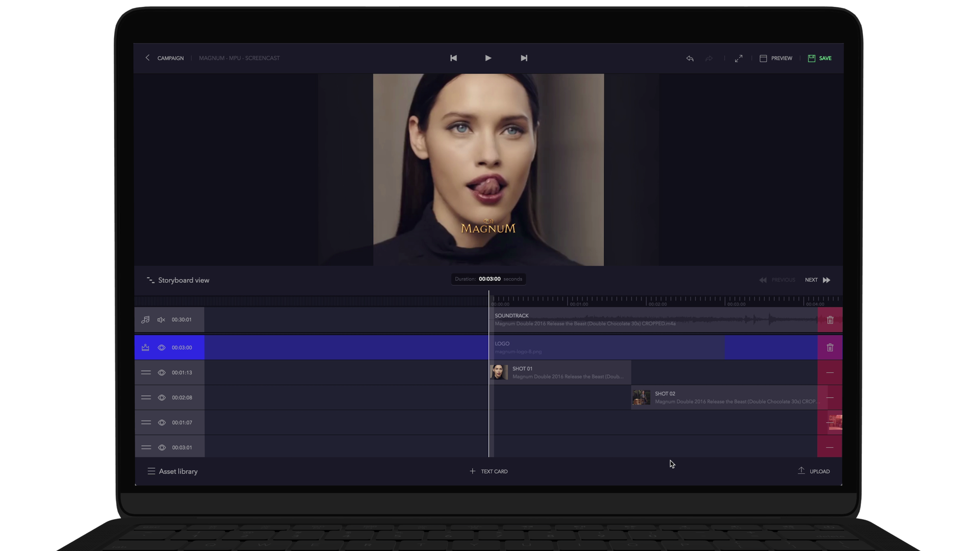980x551 pixels.
Task: Click track duration 00:01:07
Action: pos(182,423)
